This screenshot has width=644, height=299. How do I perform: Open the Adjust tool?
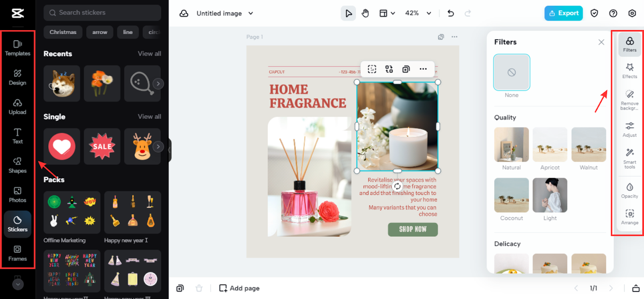pos(629,129)
